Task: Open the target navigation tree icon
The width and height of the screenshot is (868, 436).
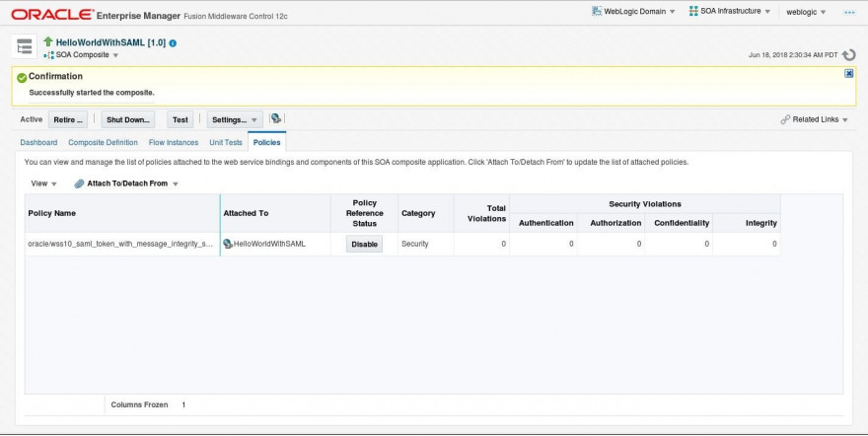Action: 24,46
